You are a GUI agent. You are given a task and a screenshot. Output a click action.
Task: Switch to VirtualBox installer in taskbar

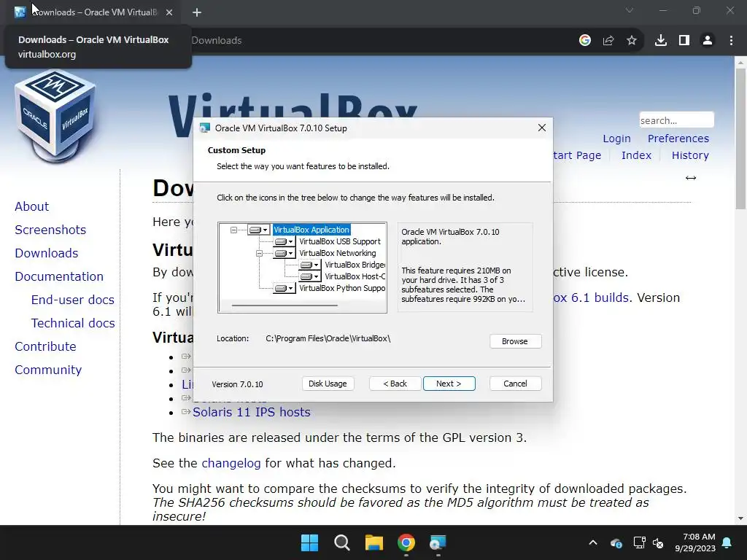pos(438,542)
